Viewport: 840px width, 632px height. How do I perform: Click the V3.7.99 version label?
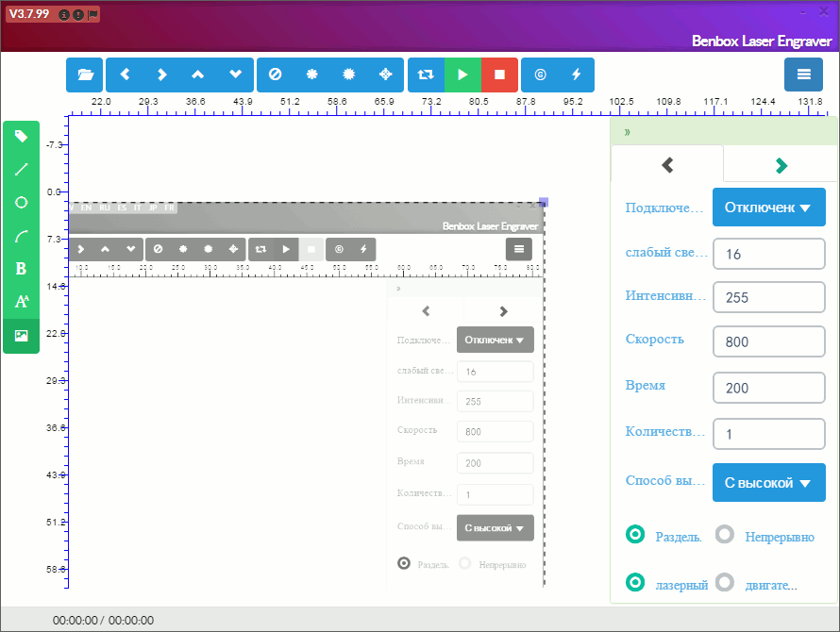coord(29,14)
